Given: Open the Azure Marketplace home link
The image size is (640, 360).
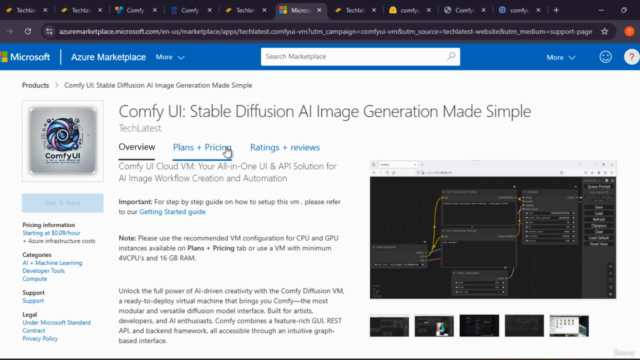Looking at the screenshot, I should [x=108, y=57].
